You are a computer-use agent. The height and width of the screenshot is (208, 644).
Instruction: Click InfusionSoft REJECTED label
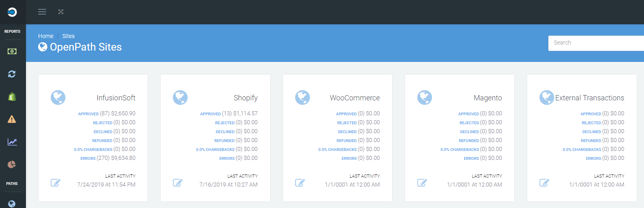point(103,123)
